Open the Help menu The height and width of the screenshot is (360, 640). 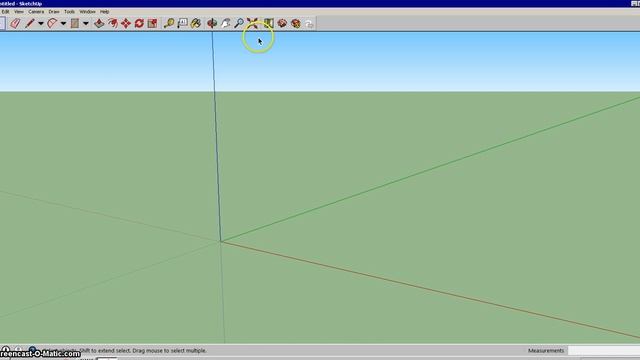tap(104, 12)
